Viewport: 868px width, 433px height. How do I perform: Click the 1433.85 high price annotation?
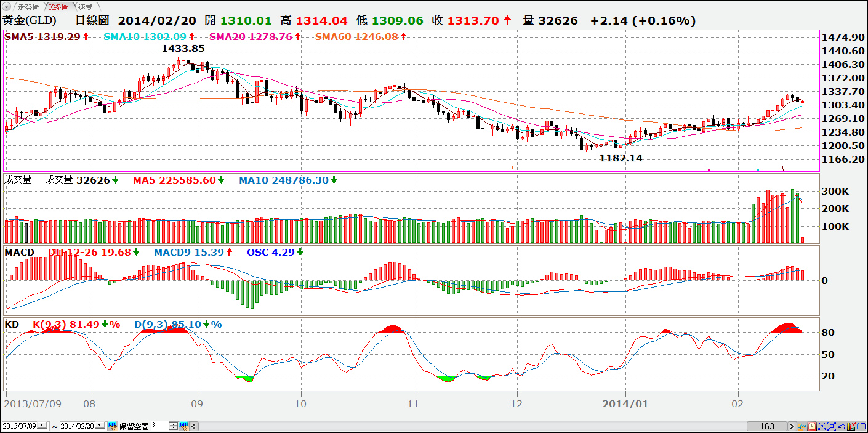click(x=183, y=47)
